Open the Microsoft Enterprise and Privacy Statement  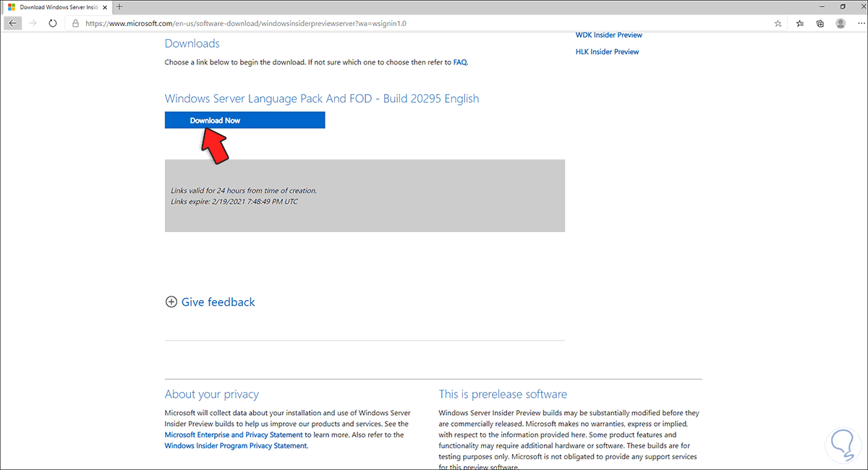click(233, 435)
